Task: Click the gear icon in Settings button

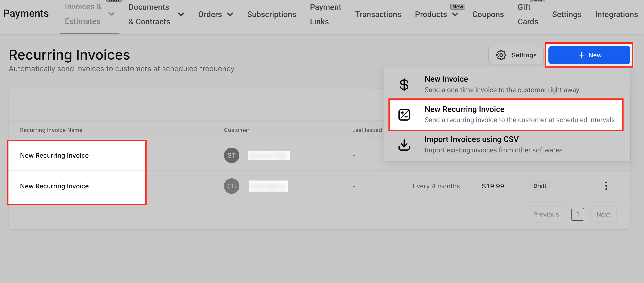Action: (x=501, y=55)
